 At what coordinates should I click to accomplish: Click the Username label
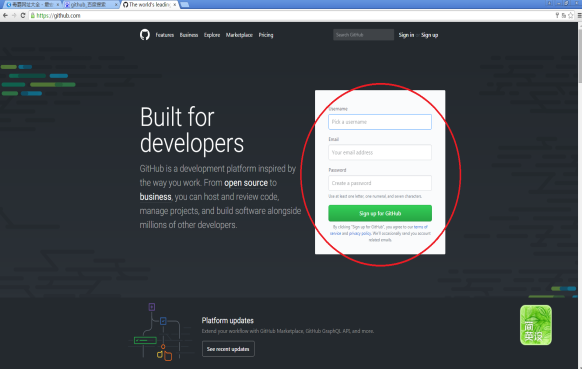tap(338, 109)
